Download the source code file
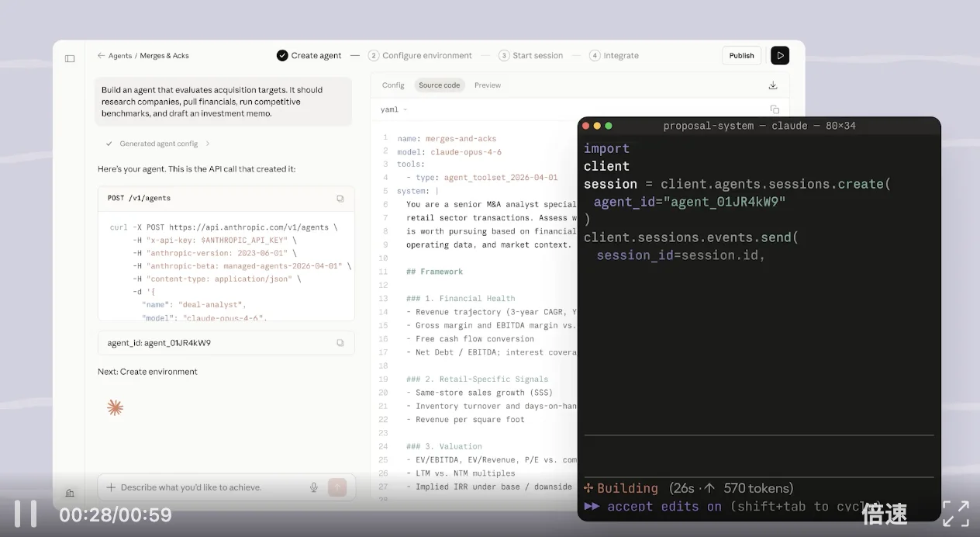The width and height of the screenshot is (980, 537). coord(772,85)
